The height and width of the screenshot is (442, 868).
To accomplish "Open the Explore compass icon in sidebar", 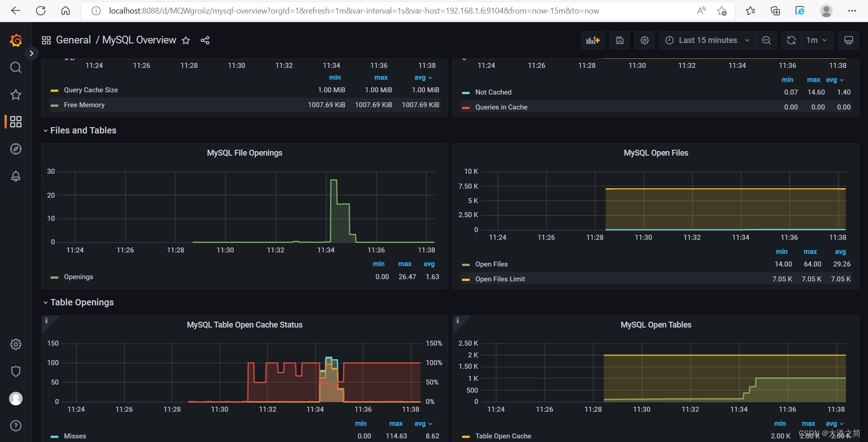I will click(x=16, y=149).
